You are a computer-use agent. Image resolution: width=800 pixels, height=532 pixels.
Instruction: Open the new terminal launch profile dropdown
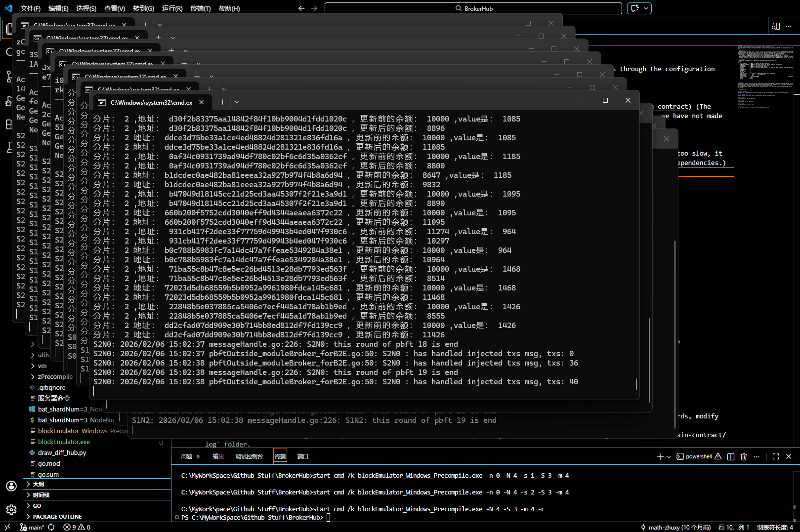[669, 456]
